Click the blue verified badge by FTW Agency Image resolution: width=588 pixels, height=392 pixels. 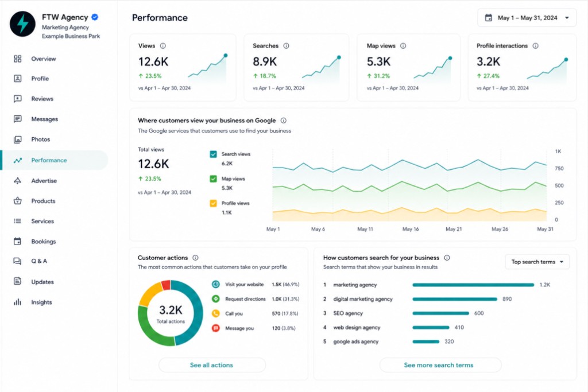95,17
